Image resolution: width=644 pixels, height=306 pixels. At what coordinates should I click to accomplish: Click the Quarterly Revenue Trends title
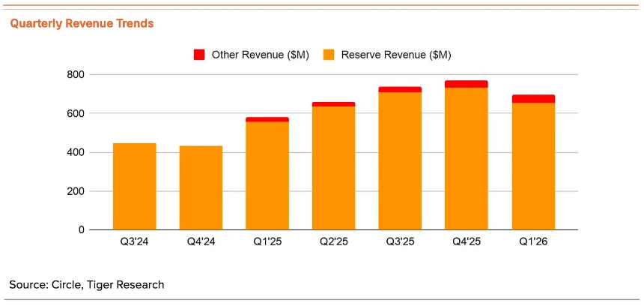tap(82, 24)
